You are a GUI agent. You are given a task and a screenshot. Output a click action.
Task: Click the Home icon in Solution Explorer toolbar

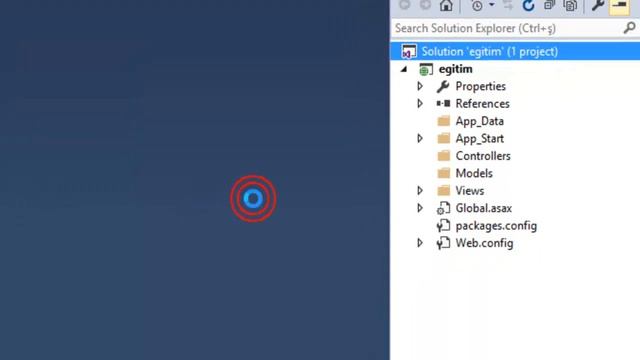pos(446,5)
